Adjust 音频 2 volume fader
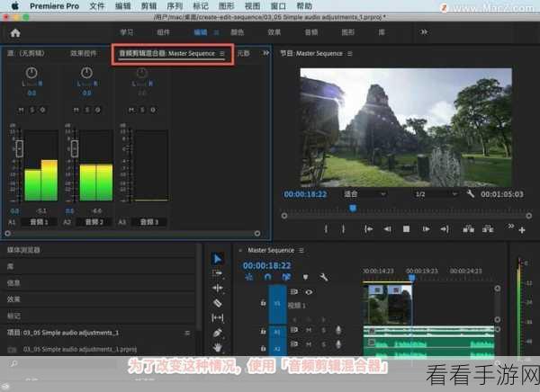The height and width of the screenshot is (392, 540). point(75,148)
